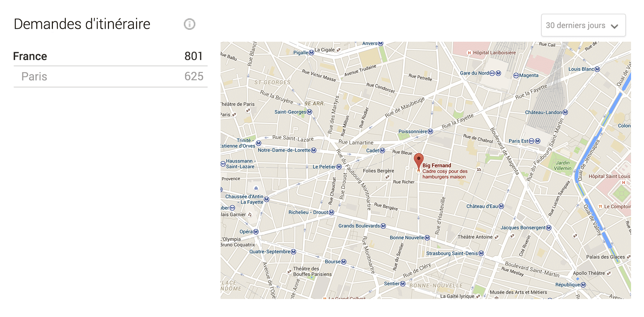Click the République metro station icon
644x317 pixels.
[583, 285]
